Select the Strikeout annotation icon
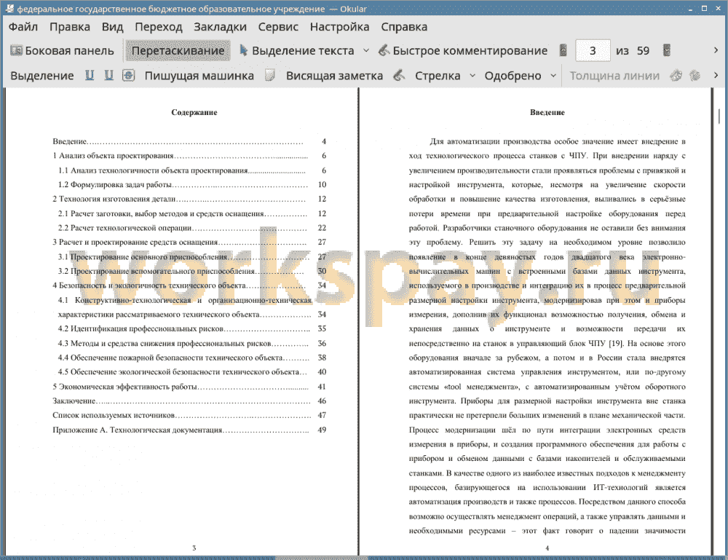The height and width of the screenshot is (560, 728). [128, 75]
